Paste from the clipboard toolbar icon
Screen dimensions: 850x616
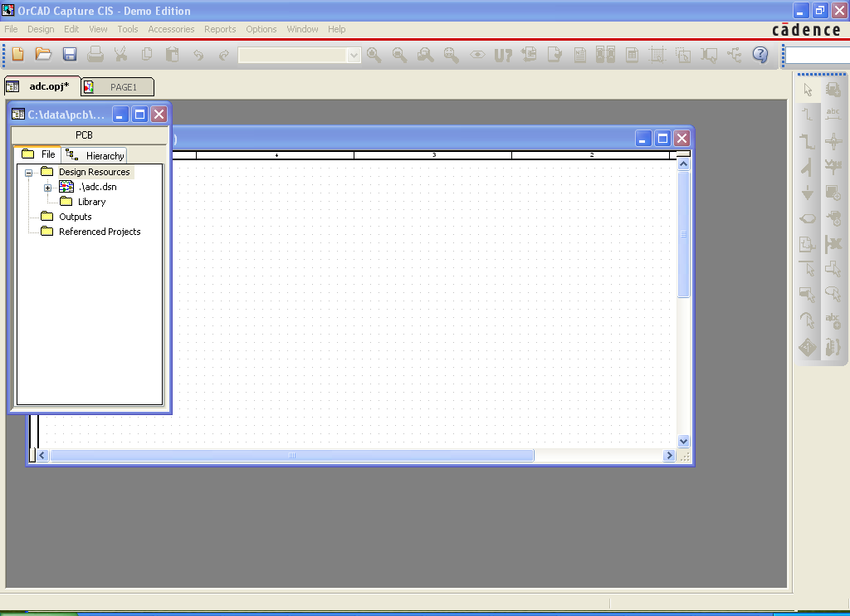point(173,54)
